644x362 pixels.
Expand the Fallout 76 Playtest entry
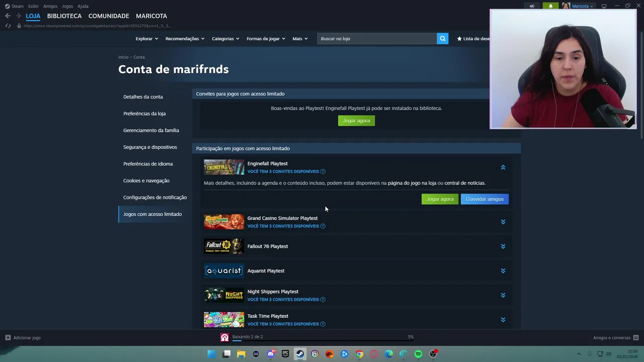coord(503,246)
